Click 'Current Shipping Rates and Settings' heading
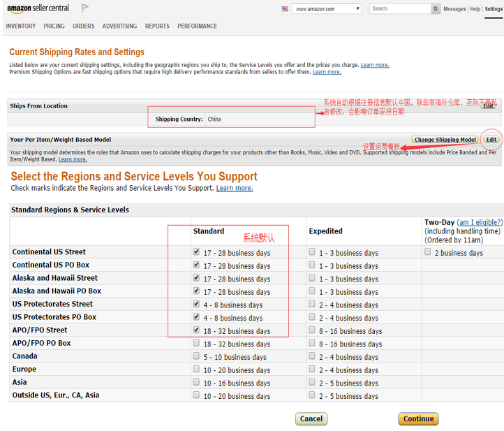The image size is (504, 431). (x=77, y=52)
